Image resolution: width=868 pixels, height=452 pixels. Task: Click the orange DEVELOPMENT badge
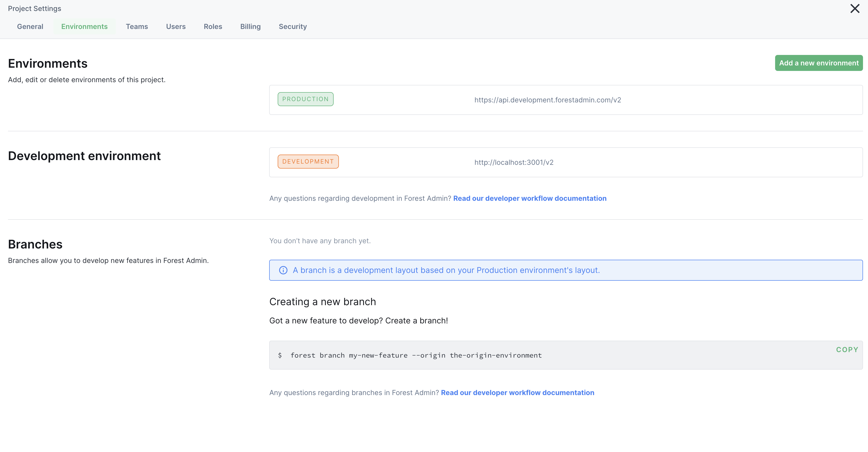pyautogui.click(x=308, y=162)
